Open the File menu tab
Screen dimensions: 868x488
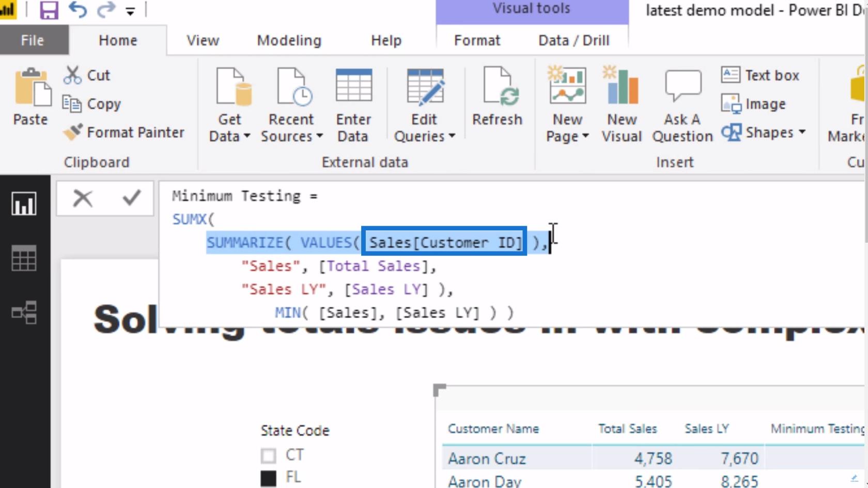[32, 40]
